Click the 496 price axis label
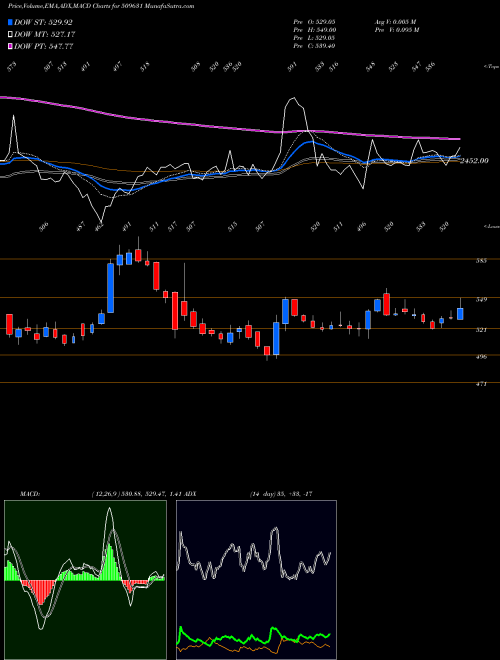500x660 pixels. pos(482,357)
